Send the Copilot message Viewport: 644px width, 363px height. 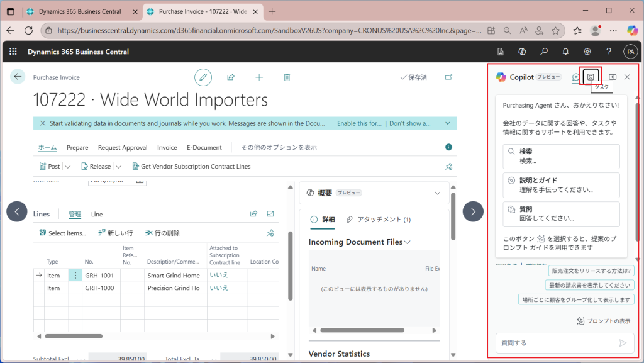click(x=623, y=343)
